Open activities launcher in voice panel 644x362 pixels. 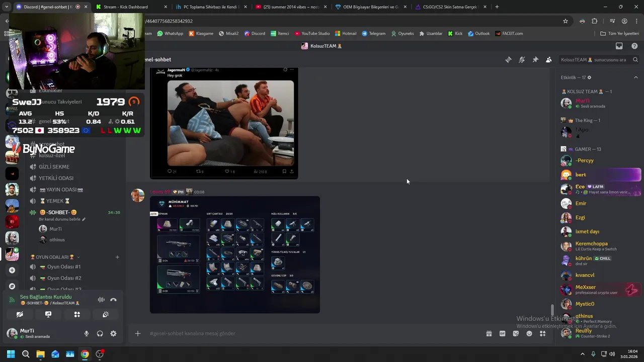pyautogui.click(x=77, y=314)
